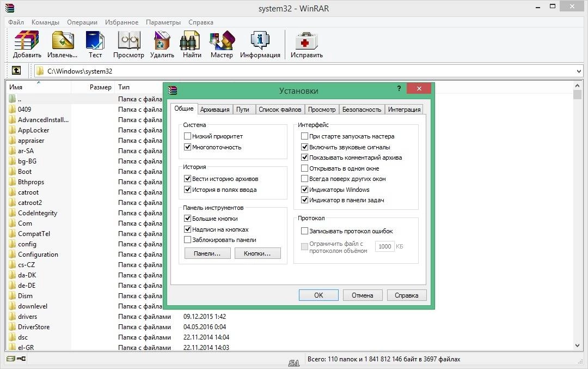Click the WinRAR icon in title bar
Viewport: 588px width, 369px height.
(x=9, y=8)
